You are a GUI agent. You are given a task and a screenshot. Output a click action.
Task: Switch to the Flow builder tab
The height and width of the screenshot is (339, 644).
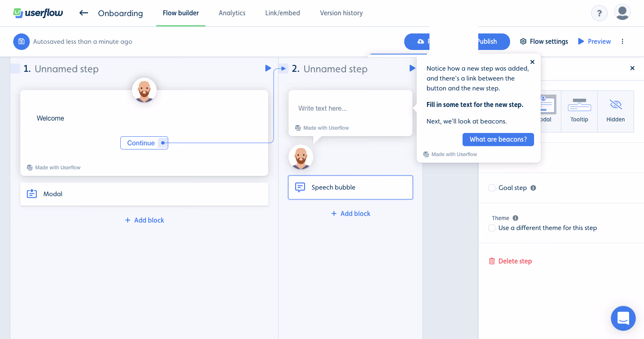[181, 13]
